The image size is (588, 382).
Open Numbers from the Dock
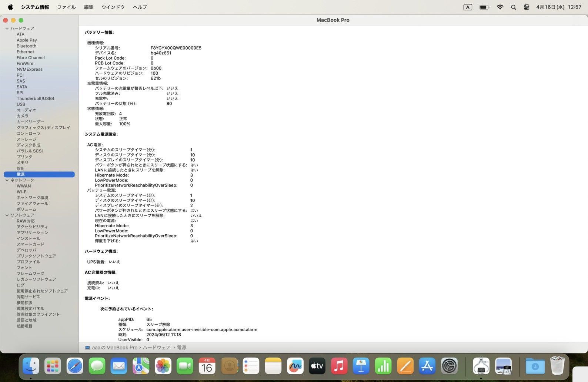tap(383, 366)
